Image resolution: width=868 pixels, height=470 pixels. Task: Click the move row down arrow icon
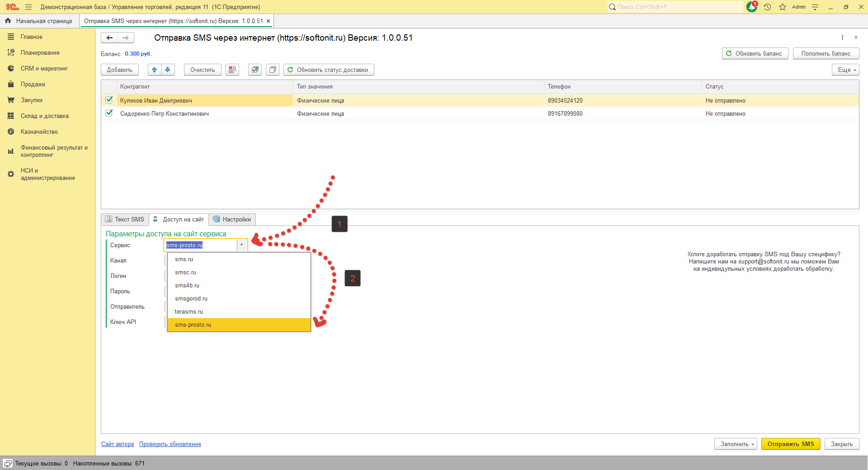[168, 70]
